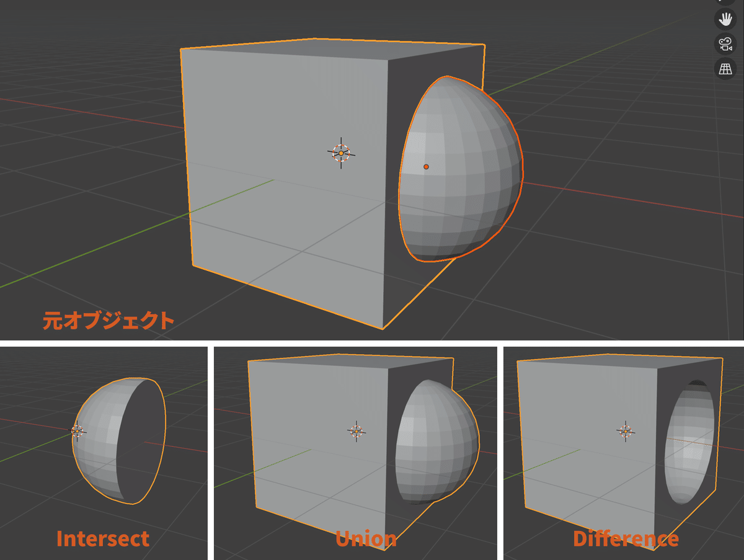Click the 3D cursor in the top viewport
The width and height of the screenshot is (744, 560).
[341, 153]
